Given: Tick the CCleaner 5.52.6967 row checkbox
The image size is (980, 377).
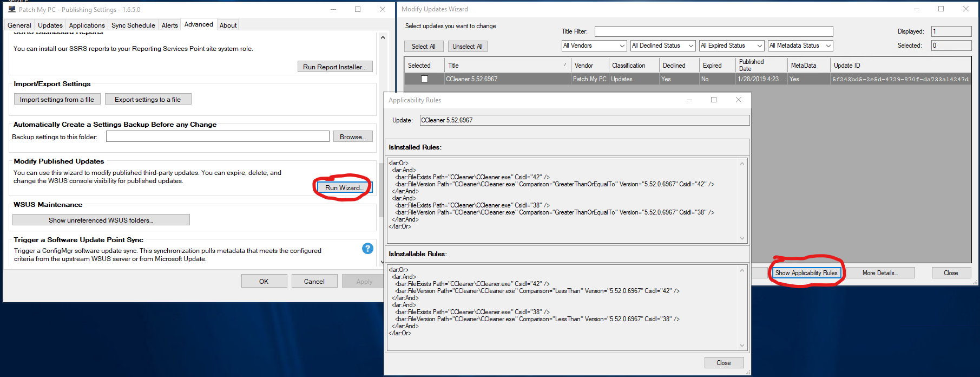Looking at the screenshot, I should [425, 79].
